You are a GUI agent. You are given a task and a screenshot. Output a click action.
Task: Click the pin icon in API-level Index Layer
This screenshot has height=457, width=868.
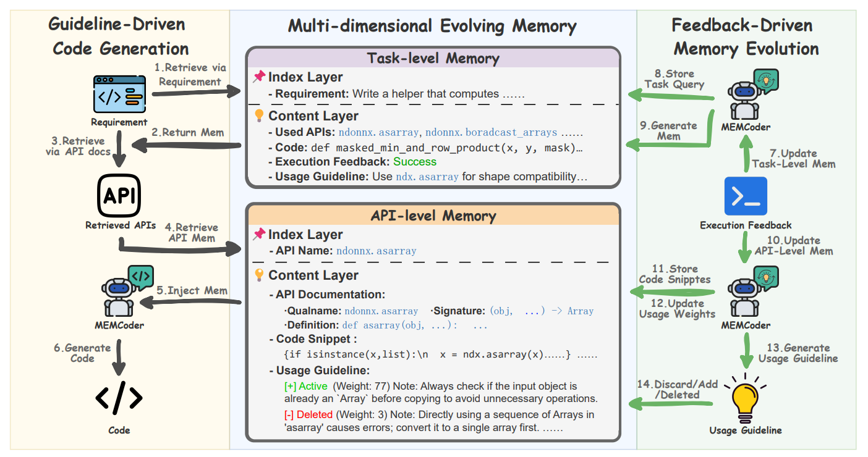259,234
